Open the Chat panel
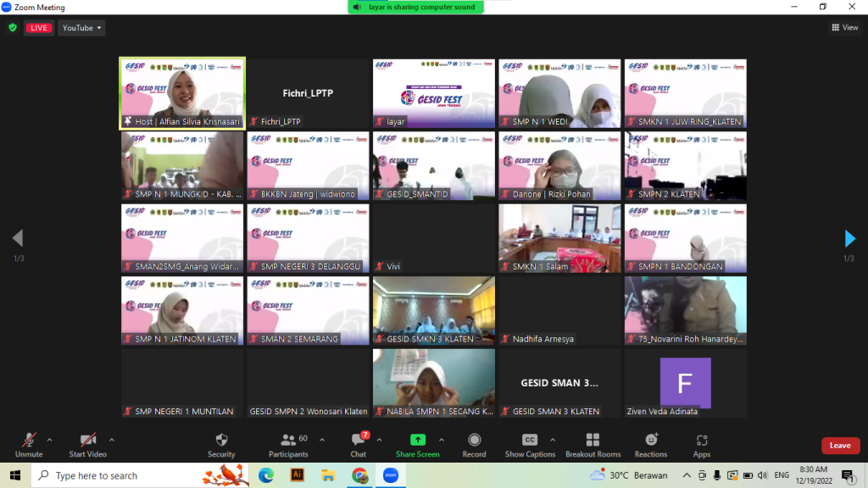The height and width of the screenshot is (488, 868). [x=359, y=441]
